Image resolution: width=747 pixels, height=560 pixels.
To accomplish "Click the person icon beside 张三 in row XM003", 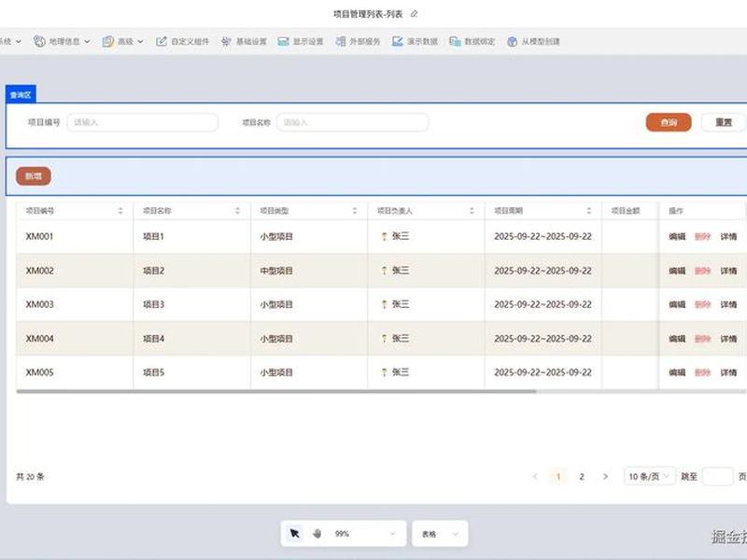I will point(384,304).
